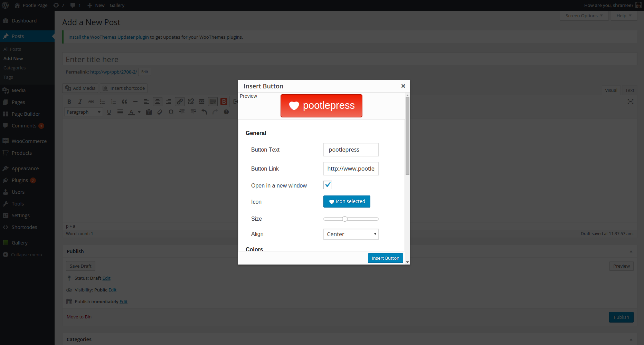
Task: Close the Insert Button dialog
Action: (x=403, y=86)
